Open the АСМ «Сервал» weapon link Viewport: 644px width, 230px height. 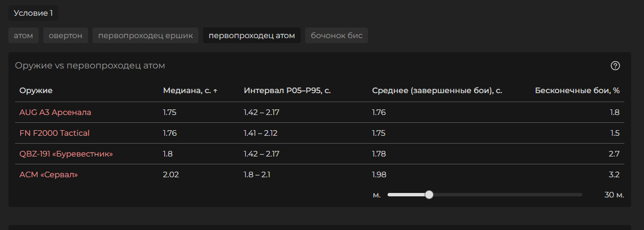[x=48, y=174]
